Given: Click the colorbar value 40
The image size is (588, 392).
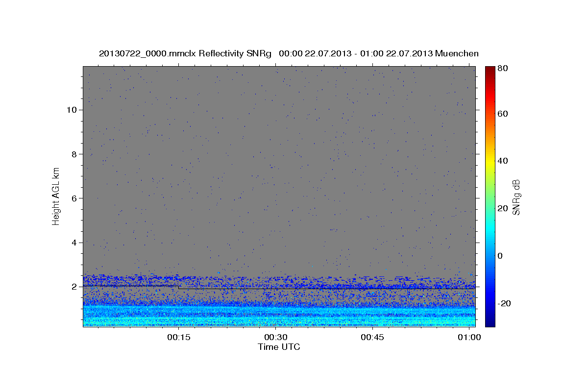Looking at the screenshot, I should coord(503,161).
